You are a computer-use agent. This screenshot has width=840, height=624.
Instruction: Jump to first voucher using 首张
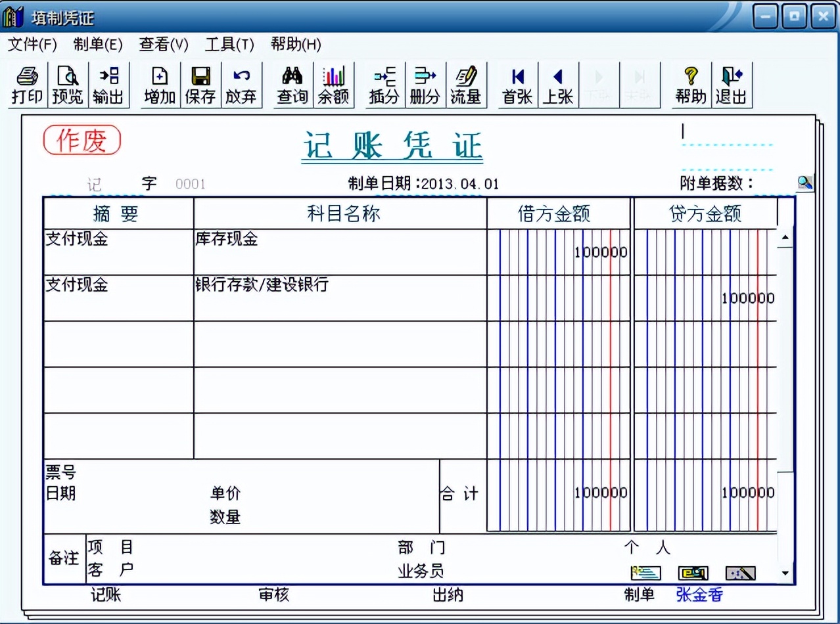(x=517, y=84)
